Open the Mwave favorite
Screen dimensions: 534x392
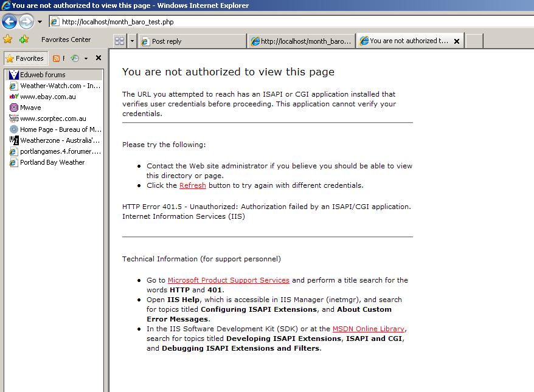pyautogui.click(x=55, y=108)
